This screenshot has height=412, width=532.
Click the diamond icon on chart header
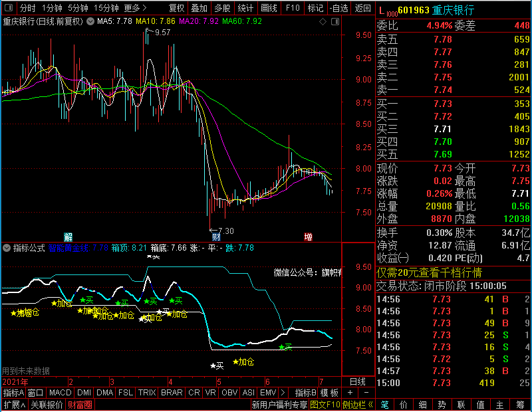pyautogui.click(x=323, y=22)
